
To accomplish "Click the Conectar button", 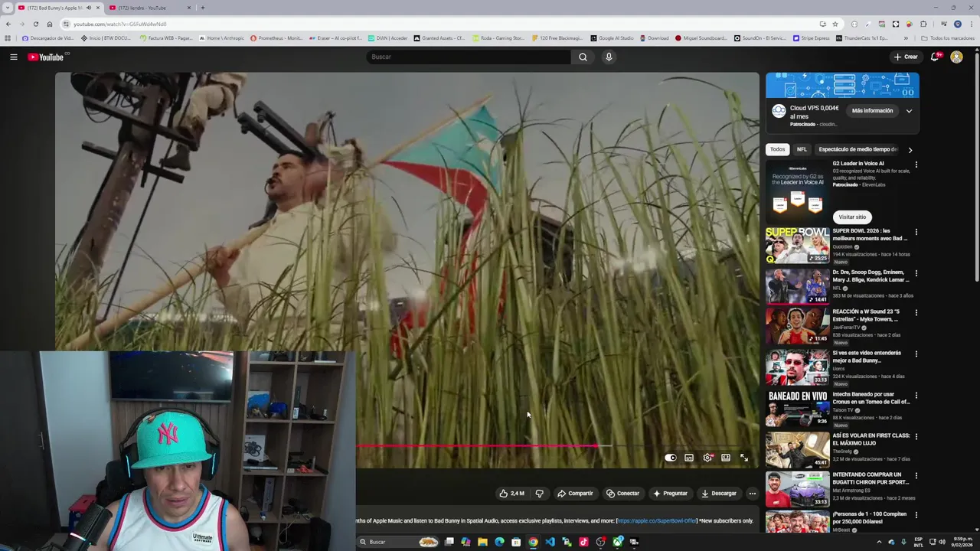I will 622,494.
